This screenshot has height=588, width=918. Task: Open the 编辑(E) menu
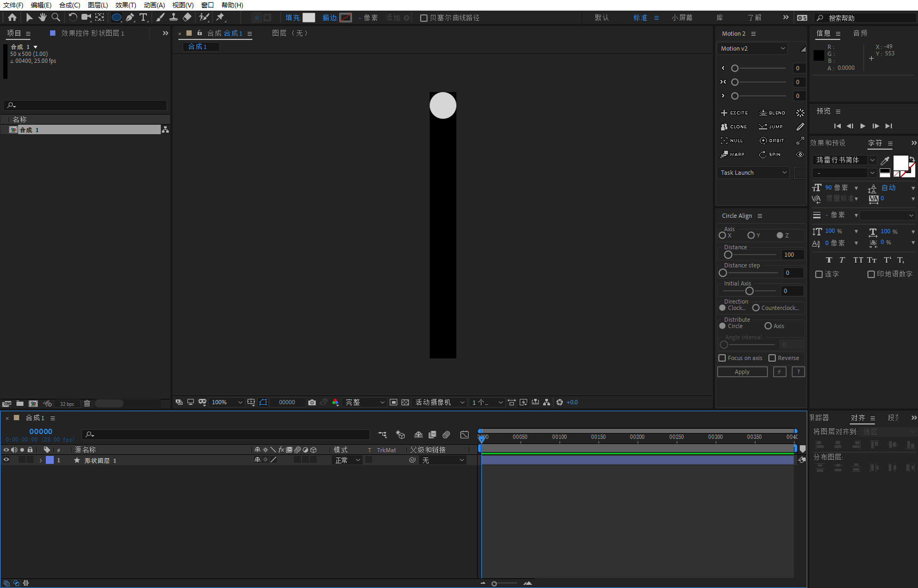coord(41,5)
